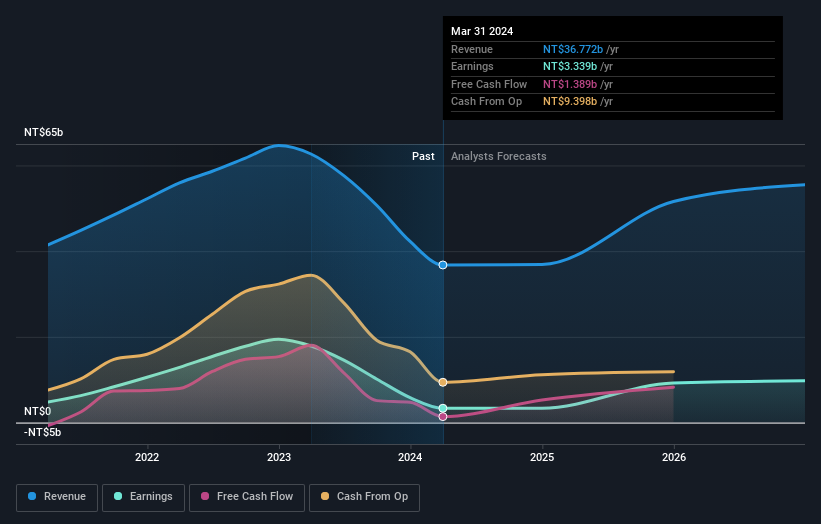Click the NT$9.398b cash from op value
The width and height of the screenshot is (821, 524).
[570, 102]
